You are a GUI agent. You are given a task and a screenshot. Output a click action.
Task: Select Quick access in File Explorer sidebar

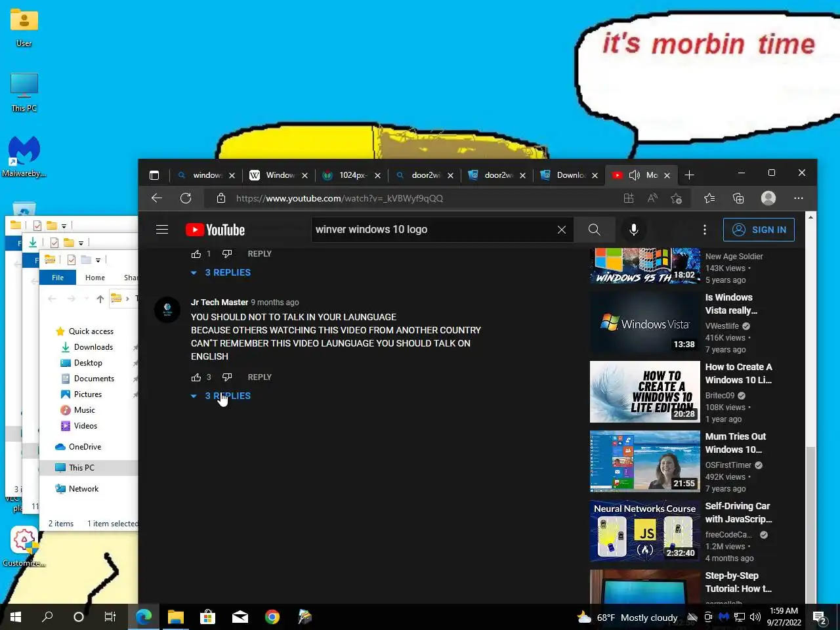91,331
